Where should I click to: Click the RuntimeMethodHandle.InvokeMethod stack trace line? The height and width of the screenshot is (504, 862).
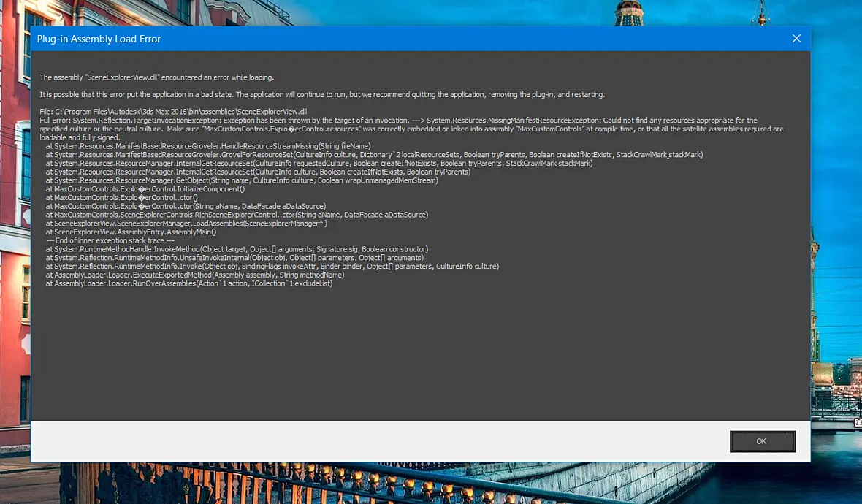tap(237, 249)
